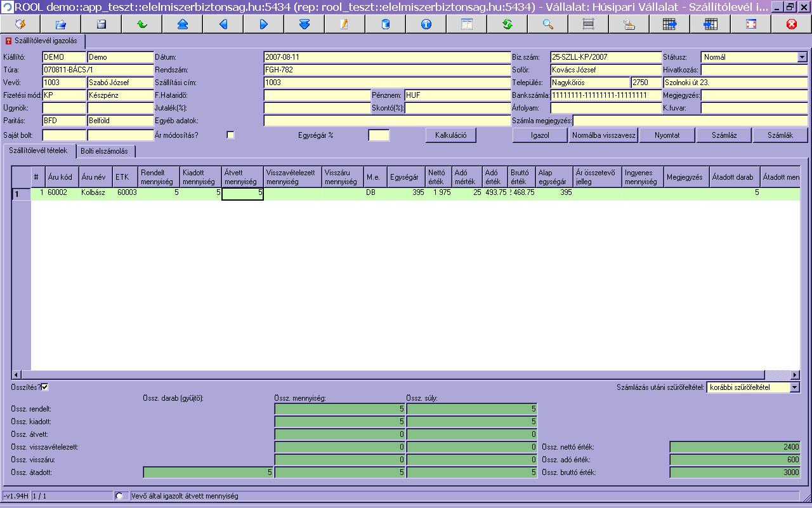This screenshot has width=812, height=508.
Task: Click the Nyomtat button
Action: (x=667, y=135)
